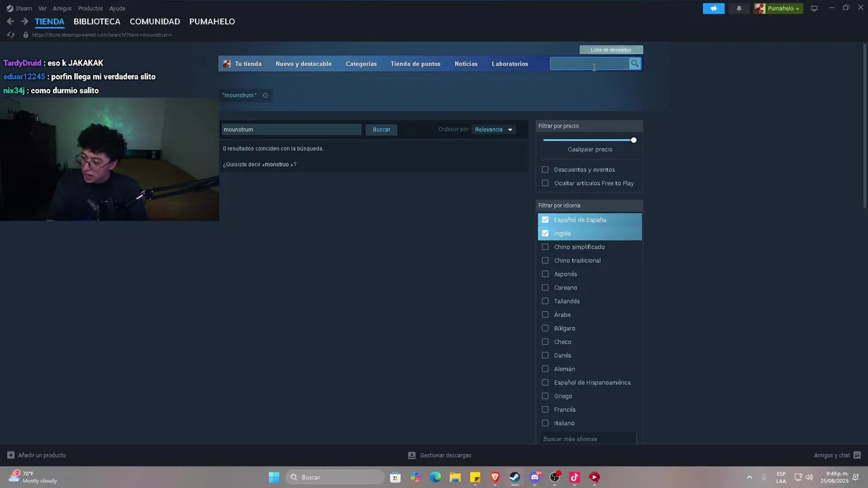Open Sticky Notes from taskbar

coord(475,477)
